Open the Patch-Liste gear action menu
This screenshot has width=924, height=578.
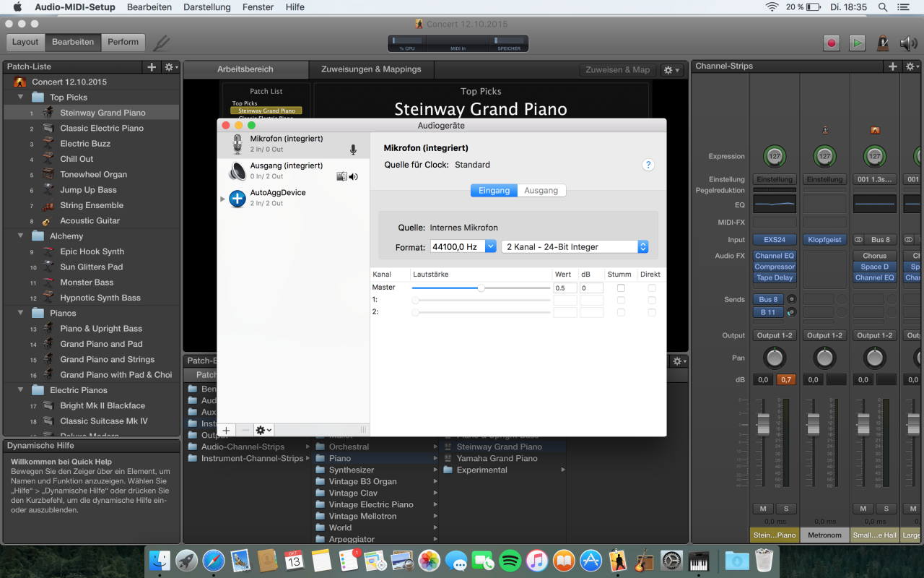coord(171,66)
